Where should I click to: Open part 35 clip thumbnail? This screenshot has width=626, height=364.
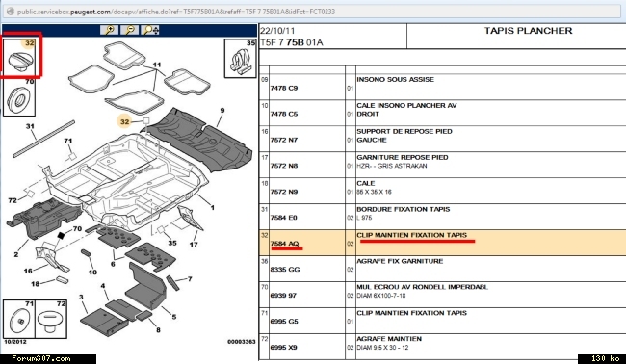click(240, 59)
